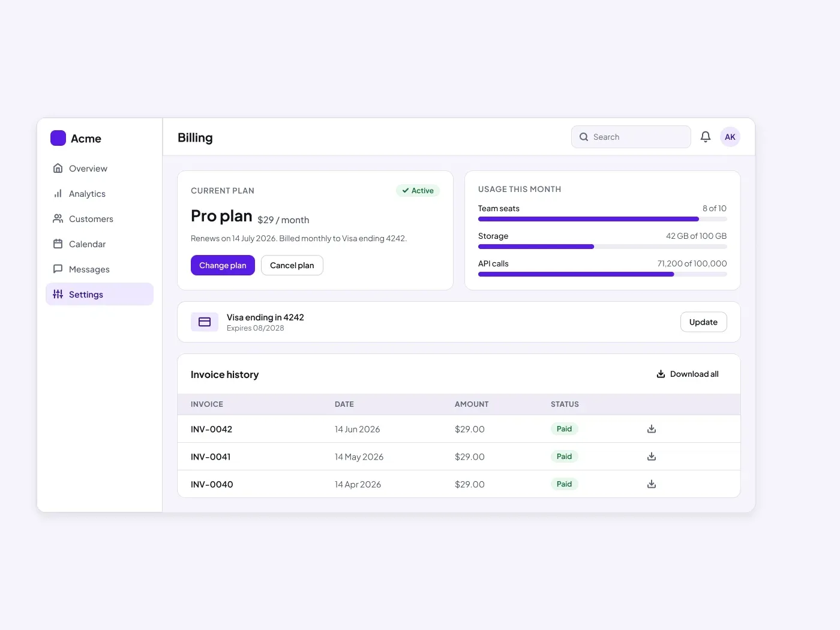Viewport: 840px width, 630px height.
Task: Click the Messages chat bubble icon
Action: [x=58, y=269]
